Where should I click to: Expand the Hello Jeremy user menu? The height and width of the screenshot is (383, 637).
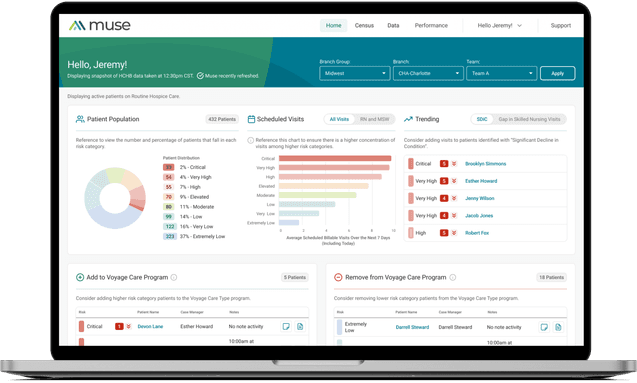tap(499, 25)
